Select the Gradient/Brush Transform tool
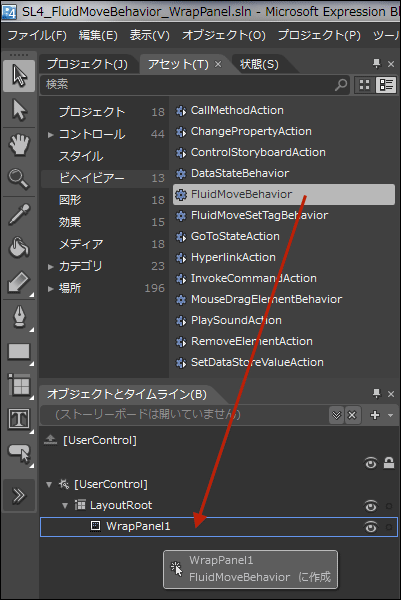Viewport: 401px width, 600px height. click(x=19, y=283)
